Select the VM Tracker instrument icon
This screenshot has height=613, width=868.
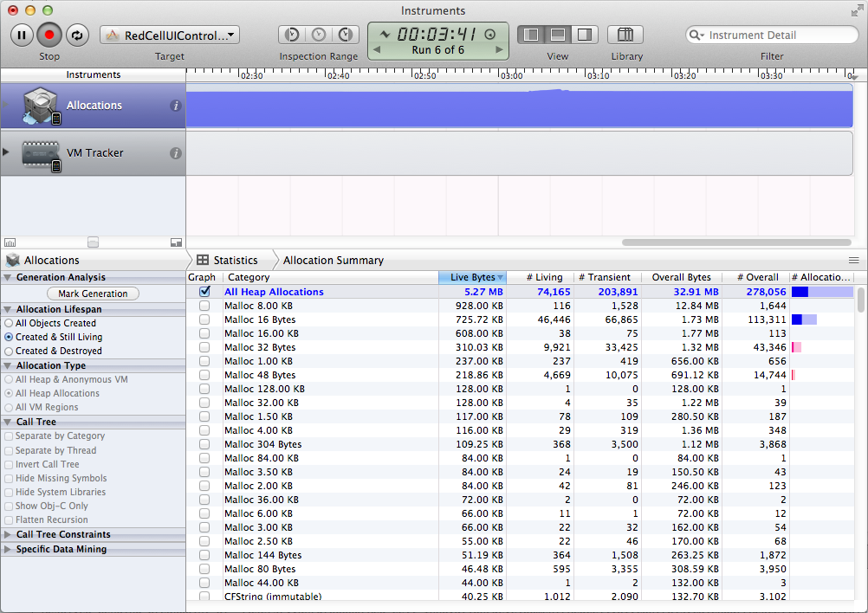41,155
